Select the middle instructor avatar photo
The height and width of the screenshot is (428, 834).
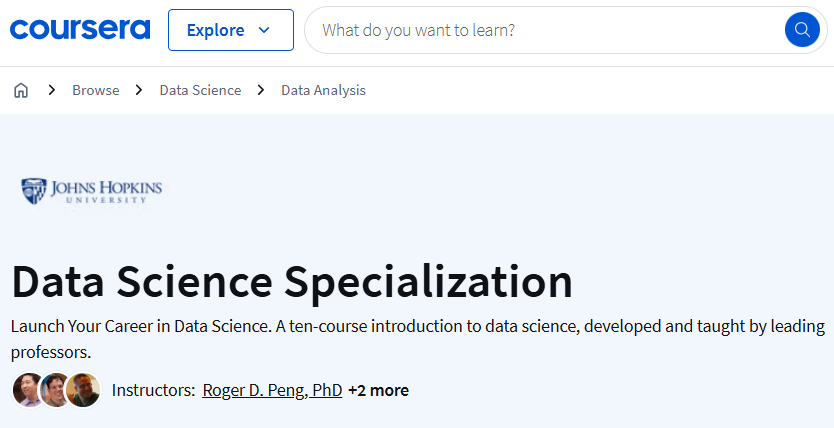pyautogui.click(x=56, y=390)
